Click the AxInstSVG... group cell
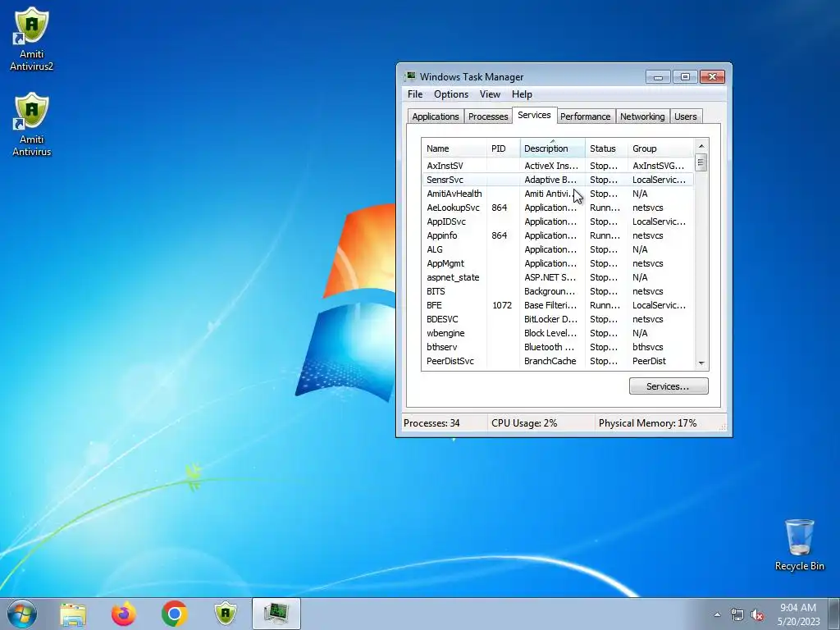The height and width of the screenshot is (630, 840). click(x=659, y=166)
